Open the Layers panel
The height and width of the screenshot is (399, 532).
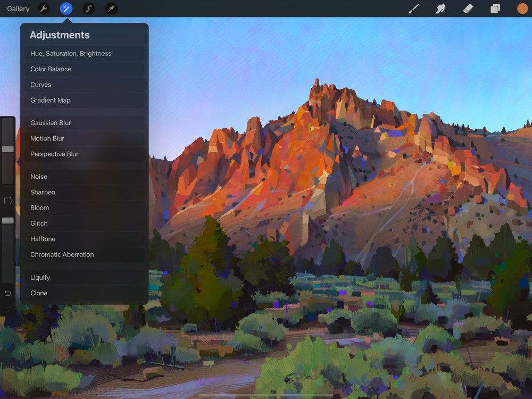coord(495,9)
